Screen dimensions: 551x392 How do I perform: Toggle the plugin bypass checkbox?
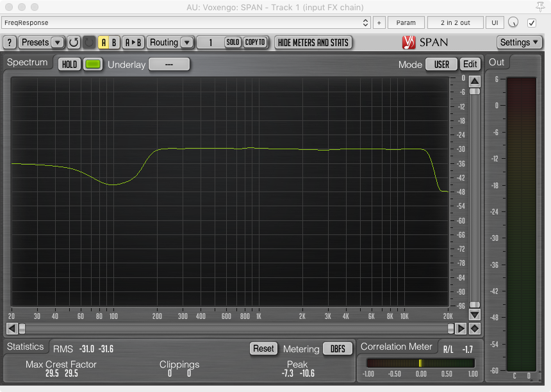pos(532,23)
